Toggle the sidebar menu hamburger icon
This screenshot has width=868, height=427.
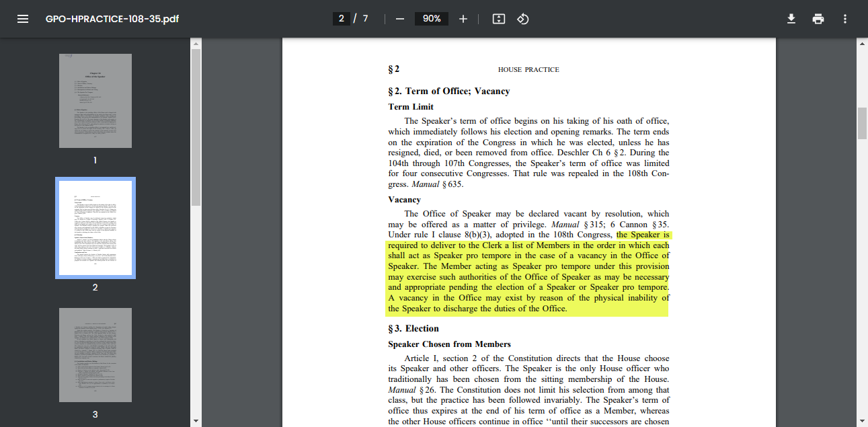click(23, 19)
